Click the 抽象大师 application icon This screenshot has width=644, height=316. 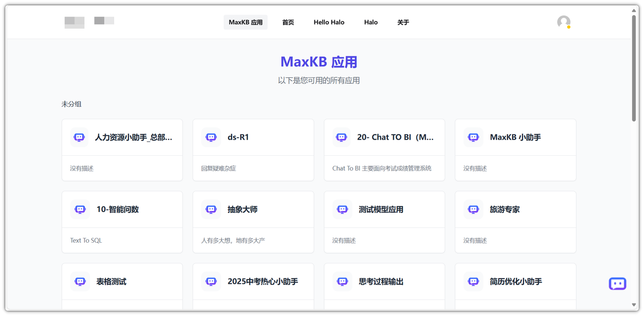(x=210, y=209)
